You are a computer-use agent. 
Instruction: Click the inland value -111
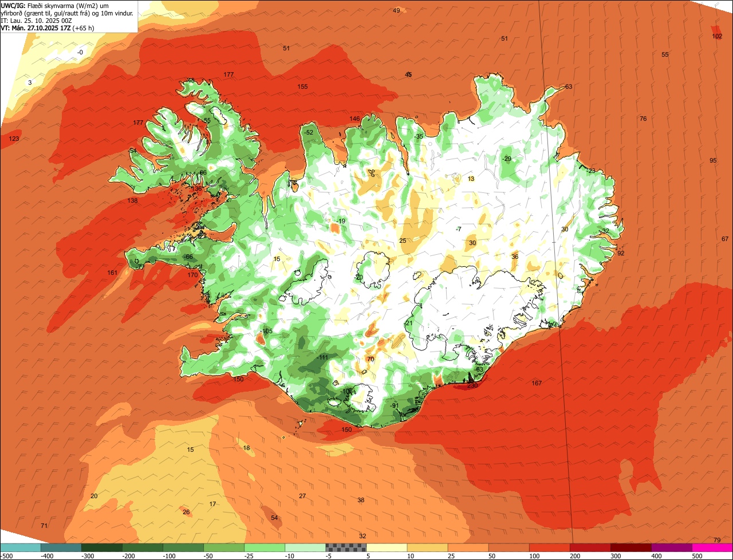[322, 357]
